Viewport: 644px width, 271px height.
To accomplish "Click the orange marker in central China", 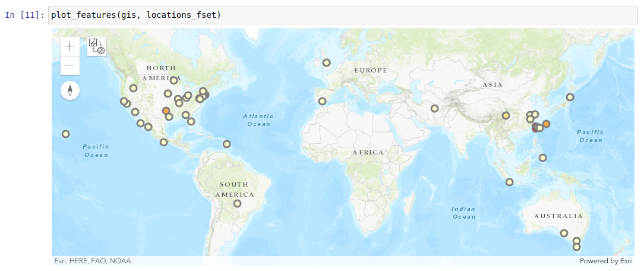I will tap(506, 115).
